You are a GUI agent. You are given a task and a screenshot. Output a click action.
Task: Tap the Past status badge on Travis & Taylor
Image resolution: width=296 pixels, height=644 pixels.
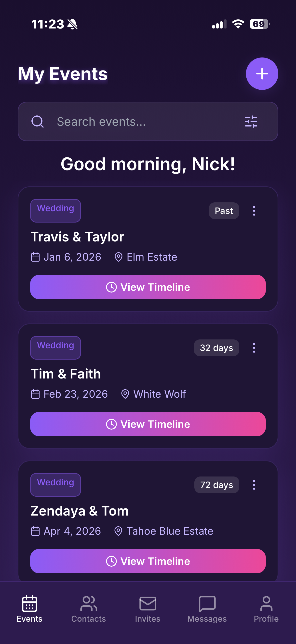coord(224,211)
